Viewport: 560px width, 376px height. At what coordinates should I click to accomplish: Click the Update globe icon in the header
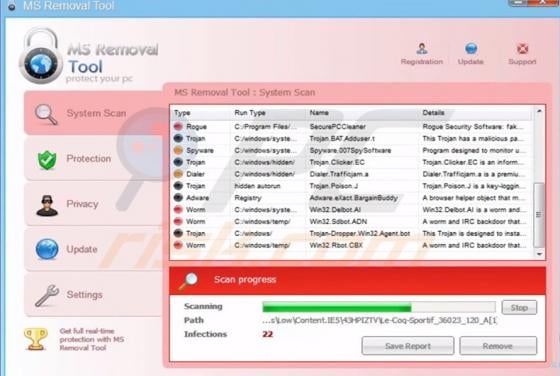pyautogui.click(x=471, y=48)
